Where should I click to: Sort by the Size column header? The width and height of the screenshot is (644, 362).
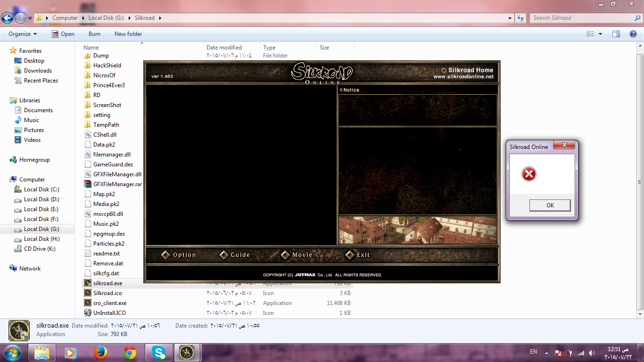click(324, 48)
